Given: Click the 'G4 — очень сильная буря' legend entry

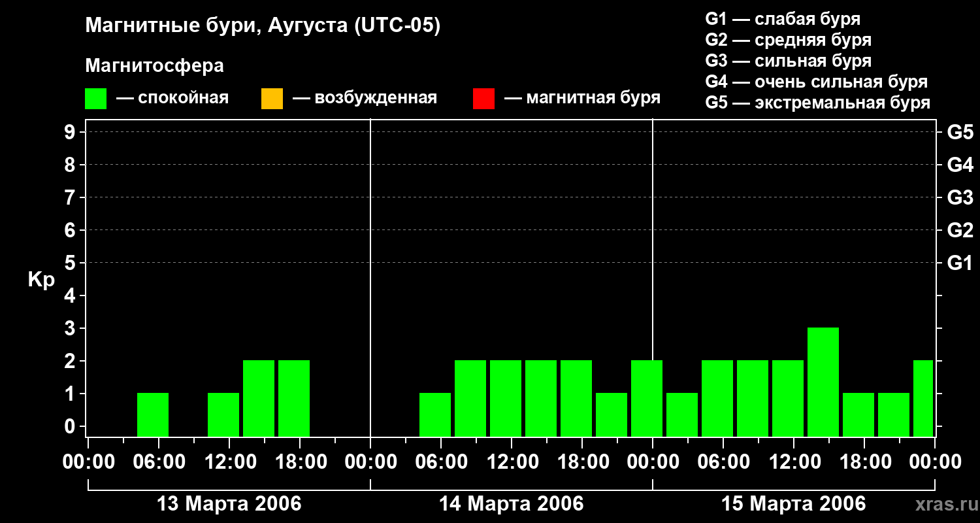Looking at the screenshot, I should pyautogui.click(x=817, y=82).
